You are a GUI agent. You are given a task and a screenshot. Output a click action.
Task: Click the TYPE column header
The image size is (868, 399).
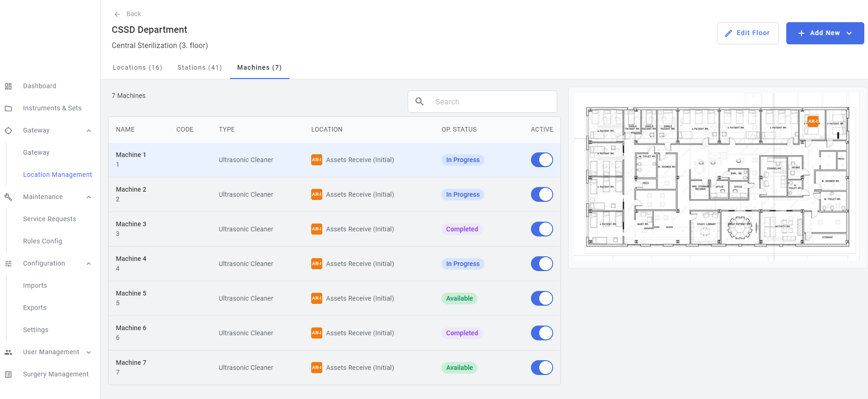pos(227,129)
